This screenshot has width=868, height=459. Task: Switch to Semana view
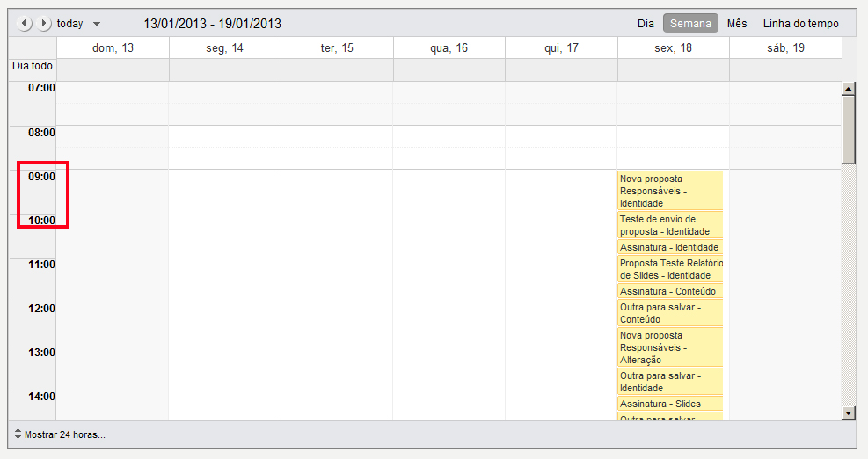[690, 24]
